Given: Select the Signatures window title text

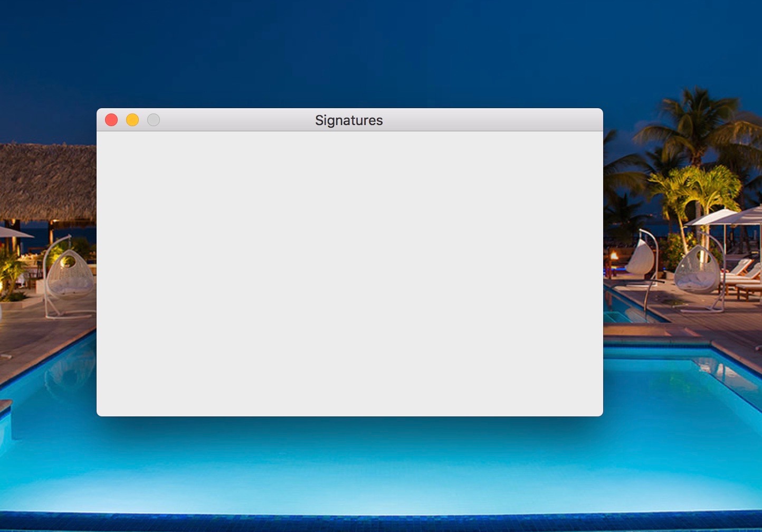Looking at the screenshot, I should point(349,120).
